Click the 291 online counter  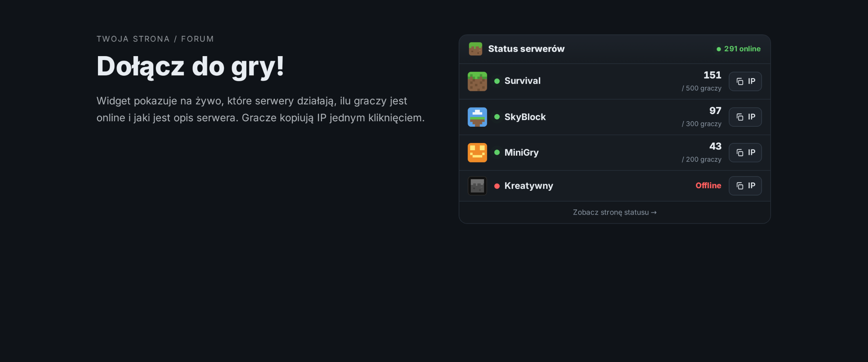739,49
